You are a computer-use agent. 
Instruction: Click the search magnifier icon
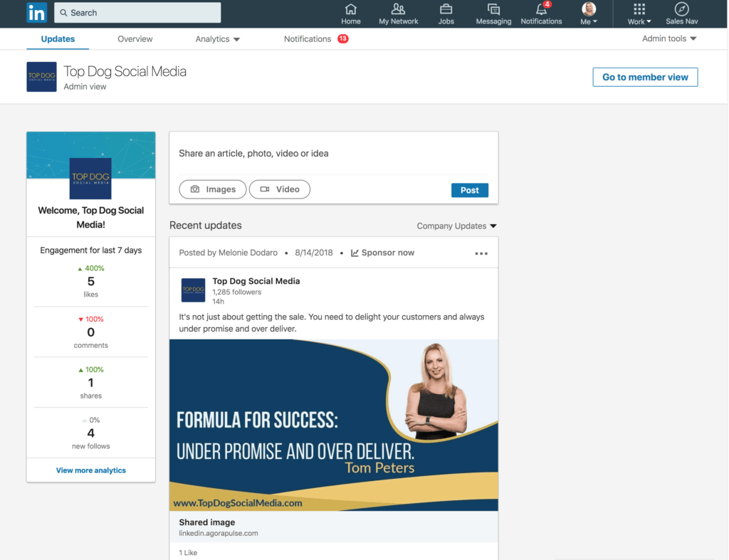point(63,13)
